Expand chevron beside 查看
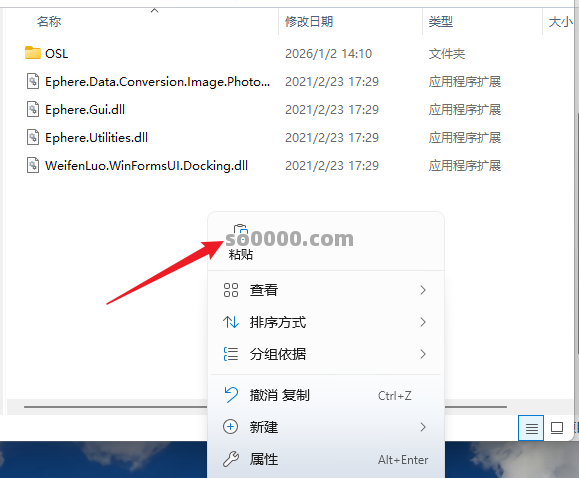 pyautogui.click(x=423, y=290)
